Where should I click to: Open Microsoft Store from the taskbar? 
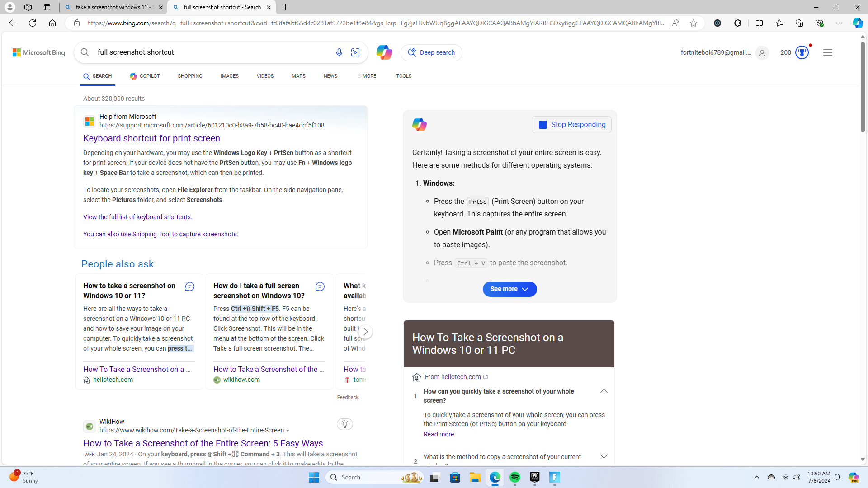[455, 477]
